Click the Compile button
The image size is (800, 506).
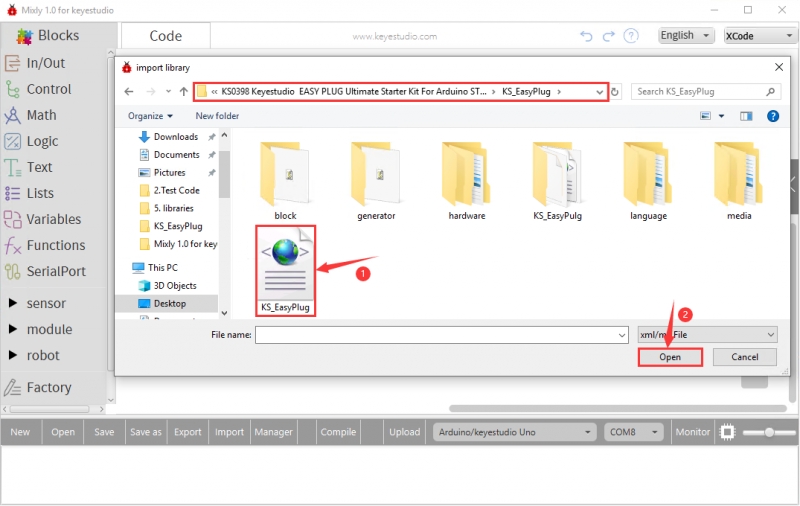pyautogui.click(x=338, y=433)
